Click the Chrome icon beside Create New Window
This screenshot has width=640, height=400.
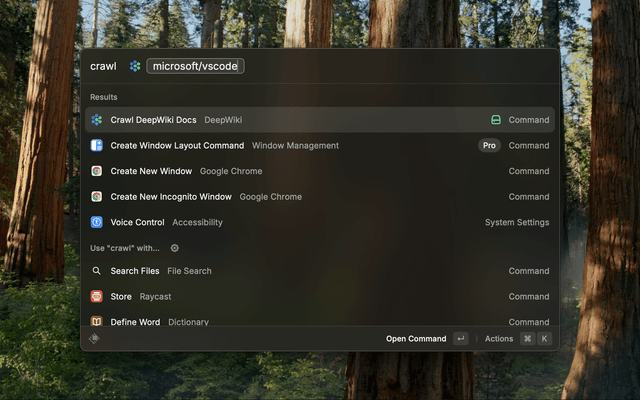97,171
